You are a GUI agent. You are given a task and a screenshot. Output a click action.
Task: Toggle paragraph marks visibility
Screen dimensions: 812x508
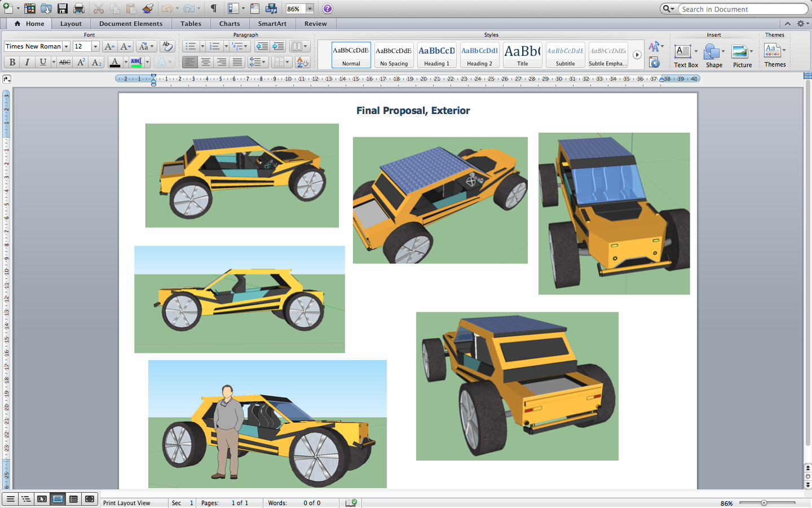[x=212, y=8]
